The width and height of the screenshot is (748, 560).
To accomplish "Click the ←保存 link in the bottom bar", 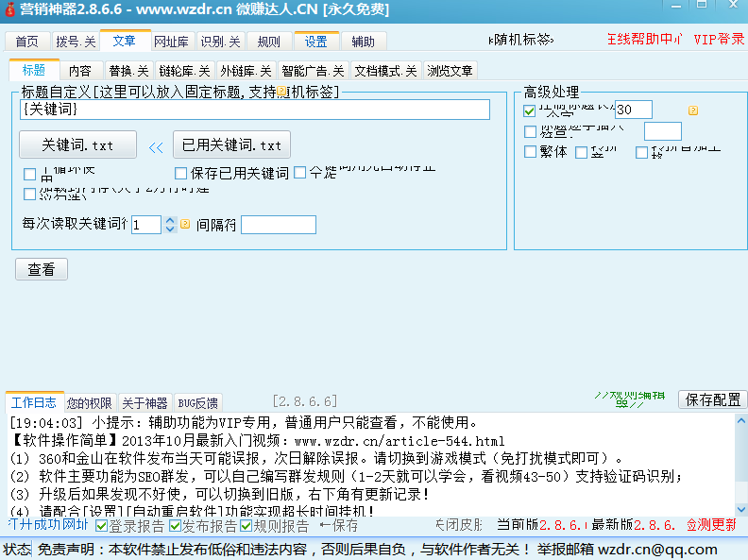I will pos(339,526).
